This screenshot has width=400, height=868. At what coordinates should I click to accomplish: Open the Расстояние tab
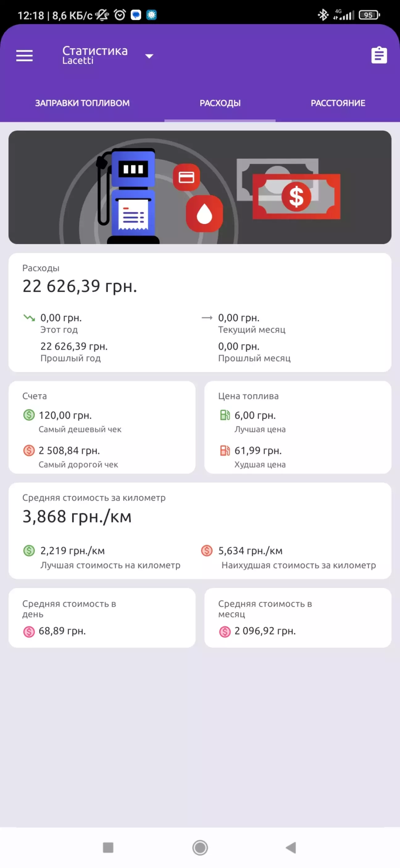338,103
